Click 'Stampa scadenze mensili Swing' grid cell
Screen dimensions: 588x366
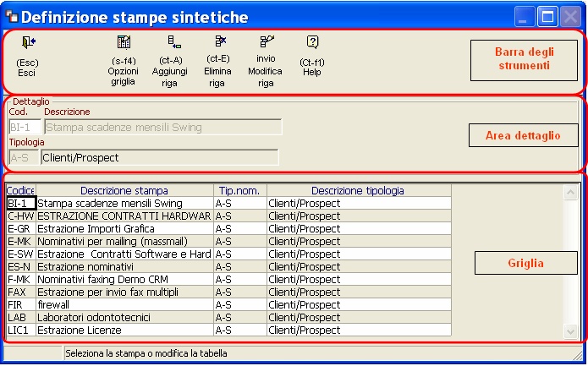click(x=124, y=204)
